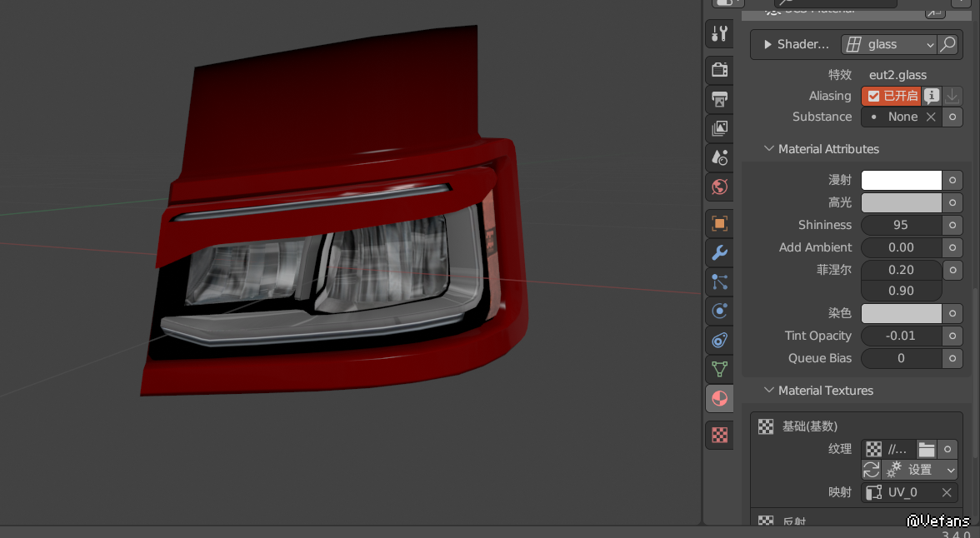Open the glass shader preset dropdown
Image resolution: width=980 pixels, height=538 pixels.
click(888, 44)
